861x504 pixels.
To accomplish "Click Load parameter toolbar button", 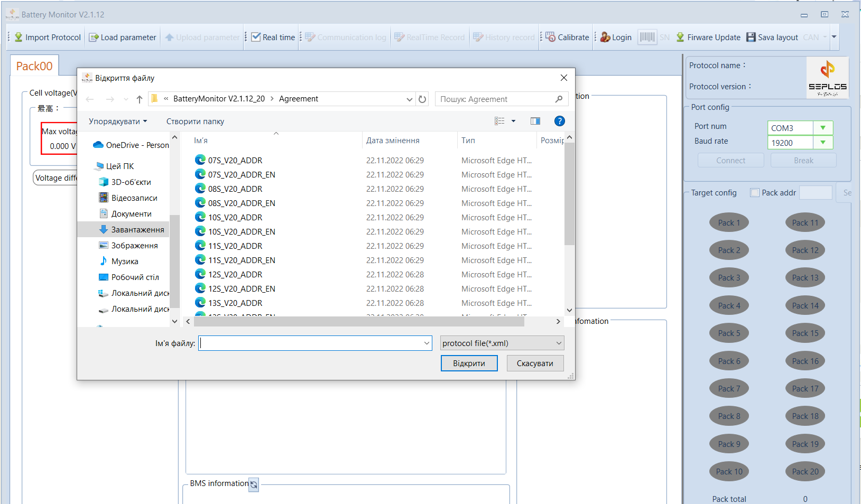I will pos(123,37).
